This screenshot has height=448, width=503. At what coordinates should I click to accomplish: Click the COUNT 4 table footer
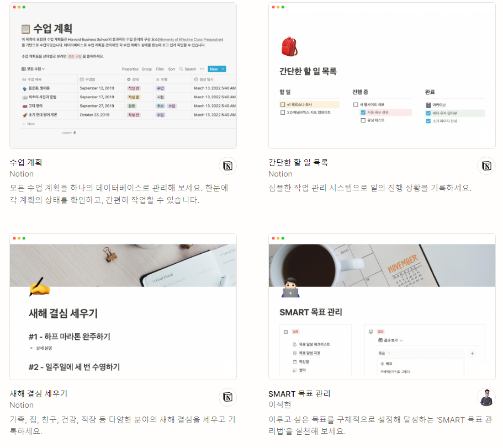[68, 132]
